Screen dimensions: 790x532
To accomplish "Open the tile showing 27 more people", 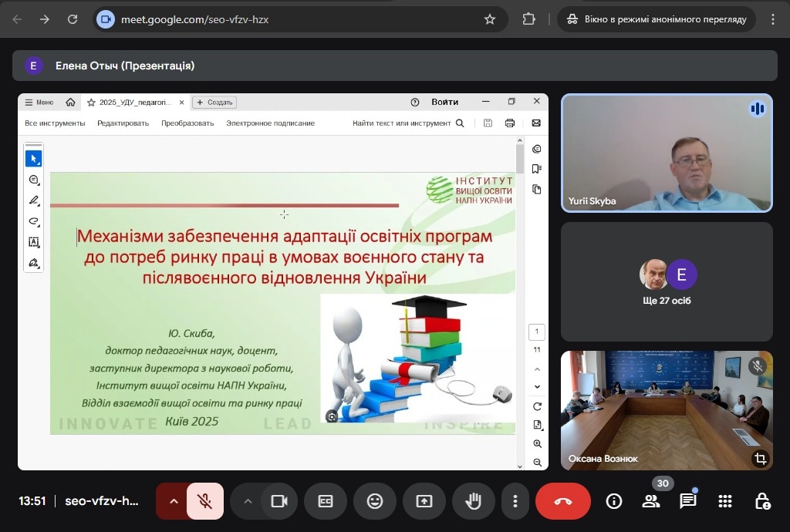I will click(667, 282).
